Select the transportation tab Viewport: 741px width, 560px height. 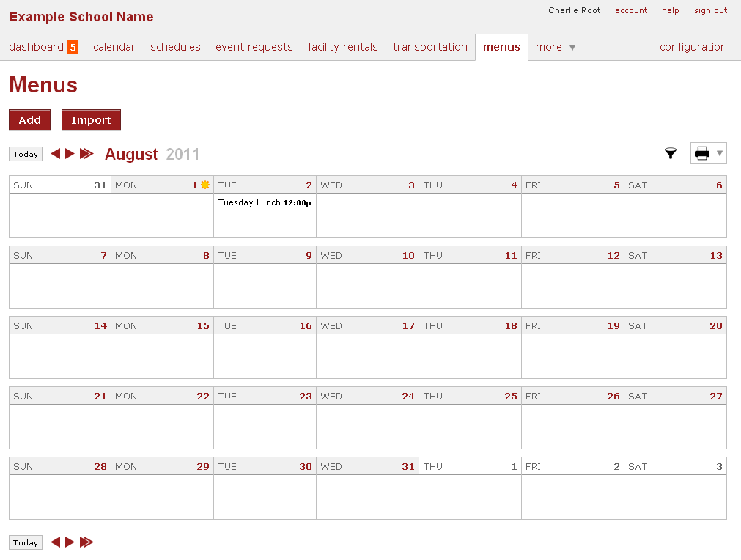pos(430,47)
